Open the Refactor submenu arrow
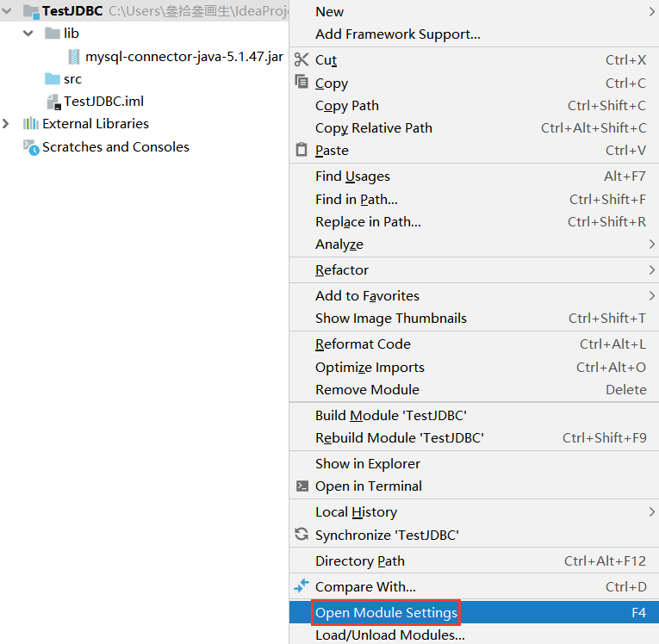This screenshot has width=659, height=644. click(651, 269)
